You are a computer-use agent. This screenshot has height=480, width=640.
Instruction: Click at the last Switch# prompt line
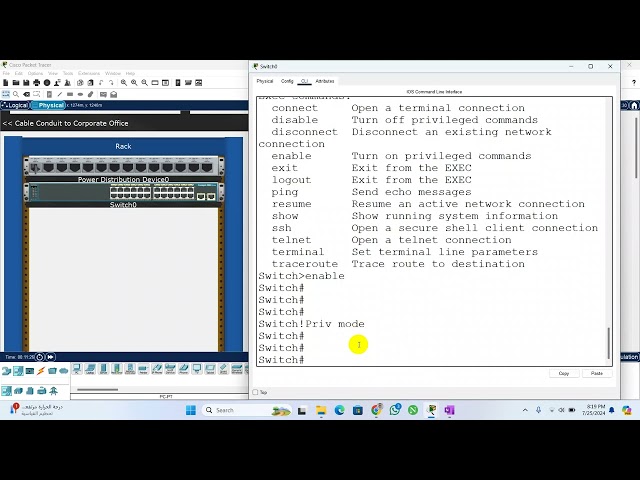coord(281,360)
